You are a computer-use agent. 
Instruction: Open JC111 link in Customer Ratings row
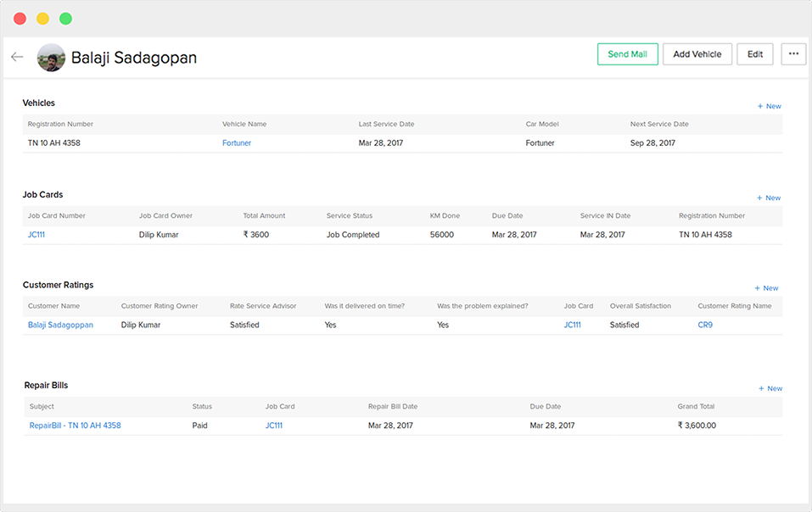click(x=573, y=325)
